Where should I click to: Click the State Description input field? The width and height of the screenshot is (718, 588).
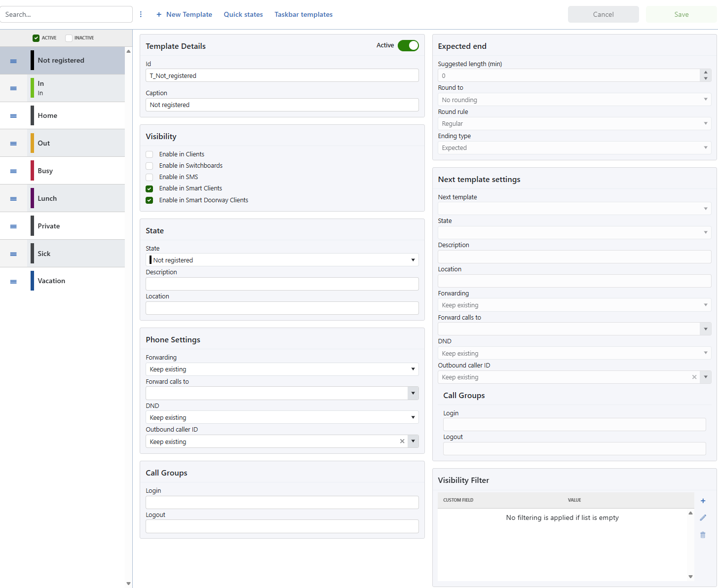(282, 284)
